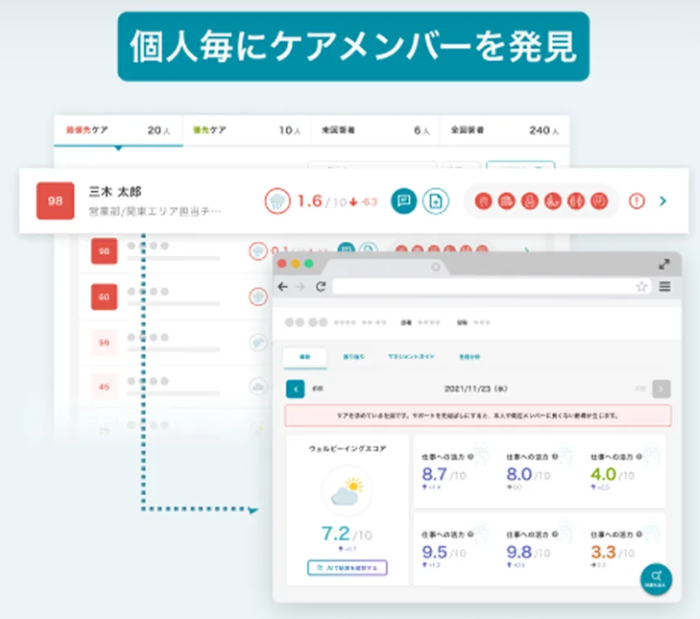Screen dimensions: 700x619
Task: Click the fullscreen expand arrows icon
Action: 664,264
